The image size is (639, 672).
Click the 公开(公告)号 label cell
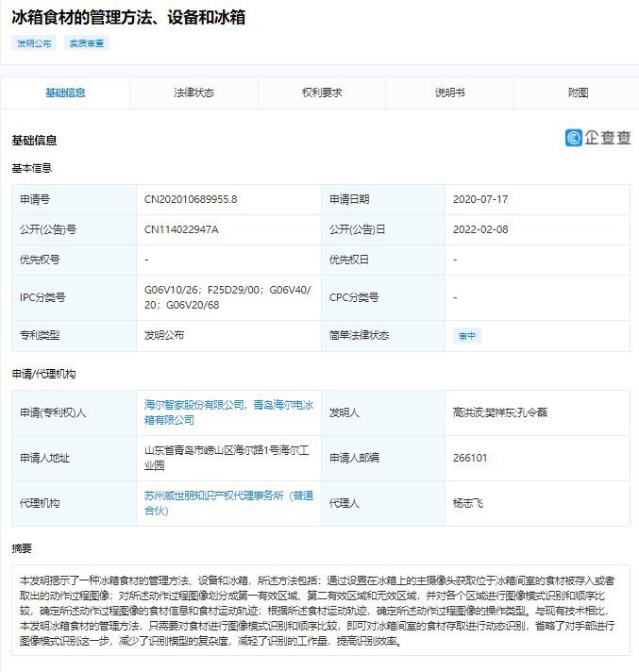click(75, 229)
